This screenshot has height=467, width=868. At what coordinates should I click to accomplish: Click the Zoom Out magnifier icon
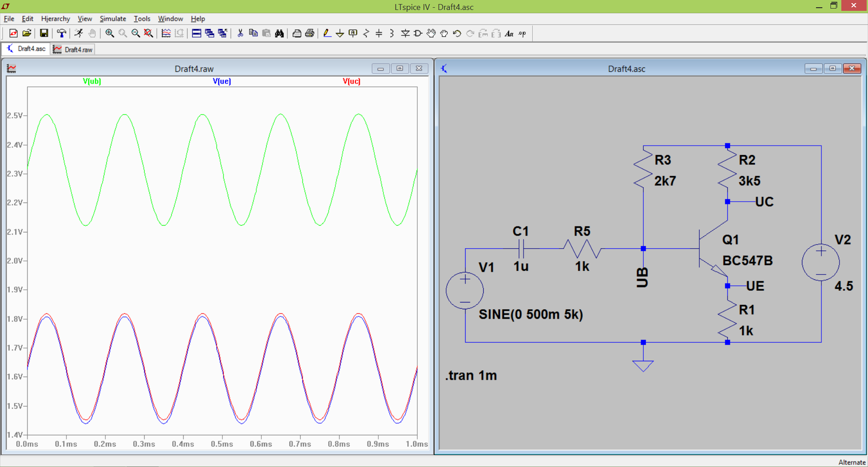pyautogui.click(x=136, y=33)
